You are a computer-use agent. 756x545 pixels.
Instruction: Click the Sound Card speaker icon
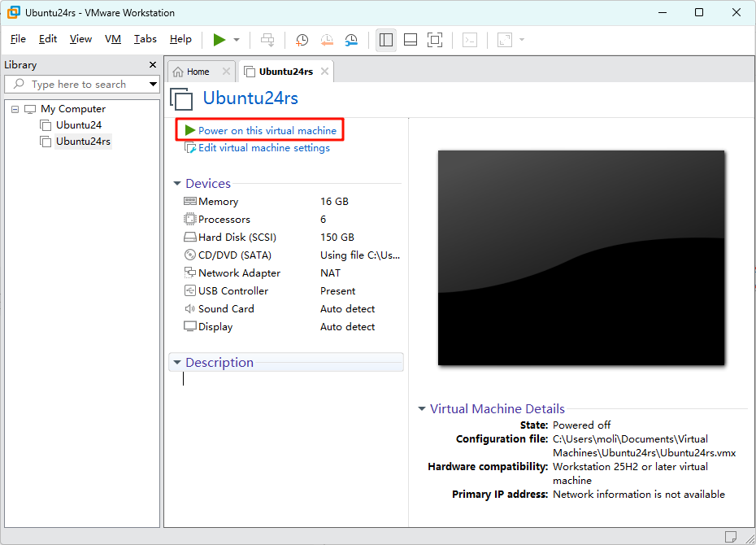click(190, 308)
